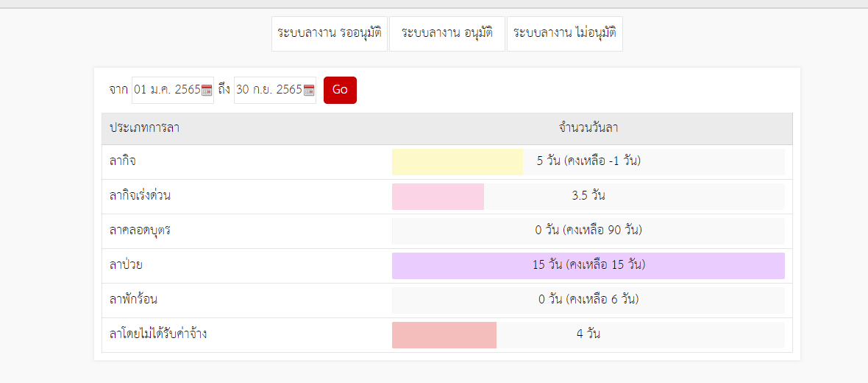This screenshot has height=383, width=868.
Task: Select the ลาป่วย leave type label
Action: click(x=127, y=265)
